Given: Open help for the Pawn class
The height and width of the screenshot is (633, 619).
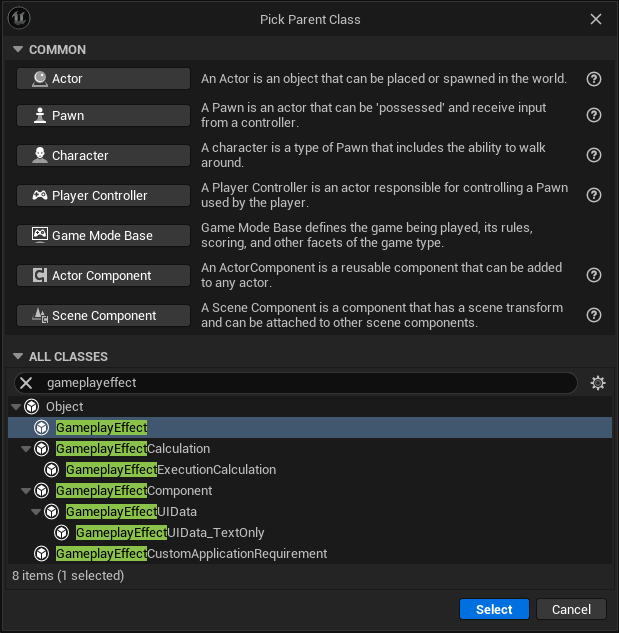Looking at the screenshot, I should [594, 115].
